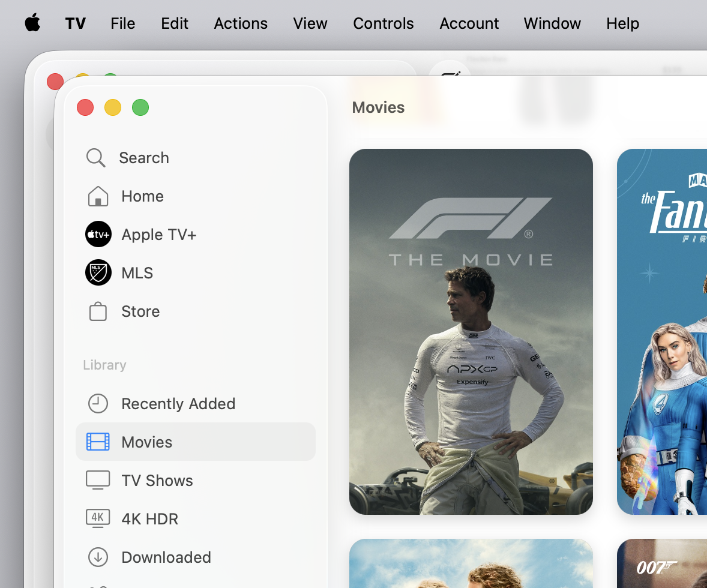Click the MLS shield logo icon

[98, 272]
